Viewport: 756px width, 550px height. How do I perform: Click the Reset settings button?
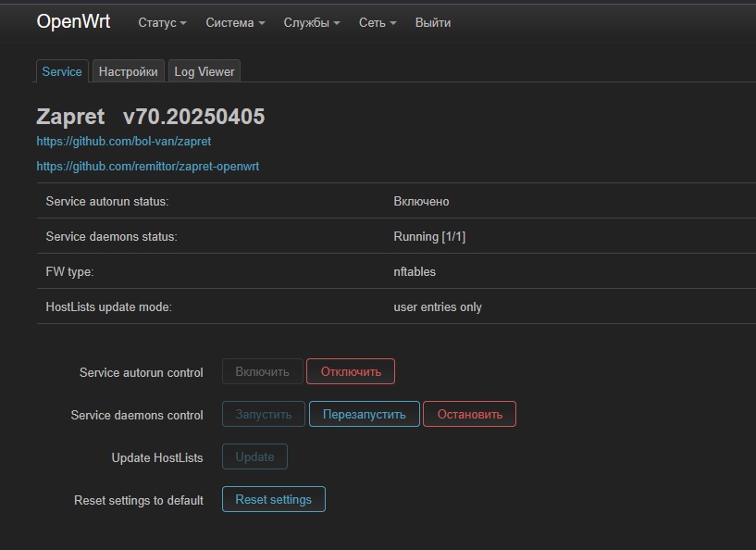pyautogui.click(x=273, y=499)
